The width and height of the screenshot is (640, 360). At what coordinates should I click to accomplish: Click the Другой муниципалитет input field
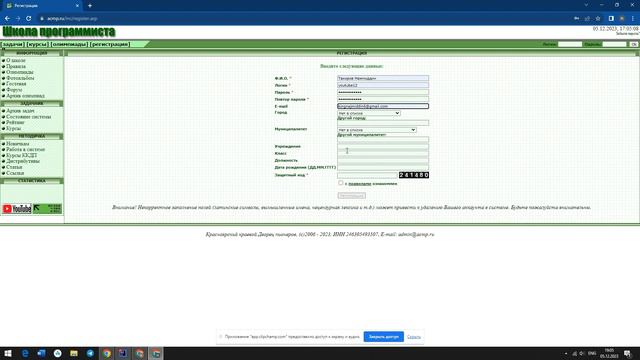pyautogui.click(x=383, y=139)
